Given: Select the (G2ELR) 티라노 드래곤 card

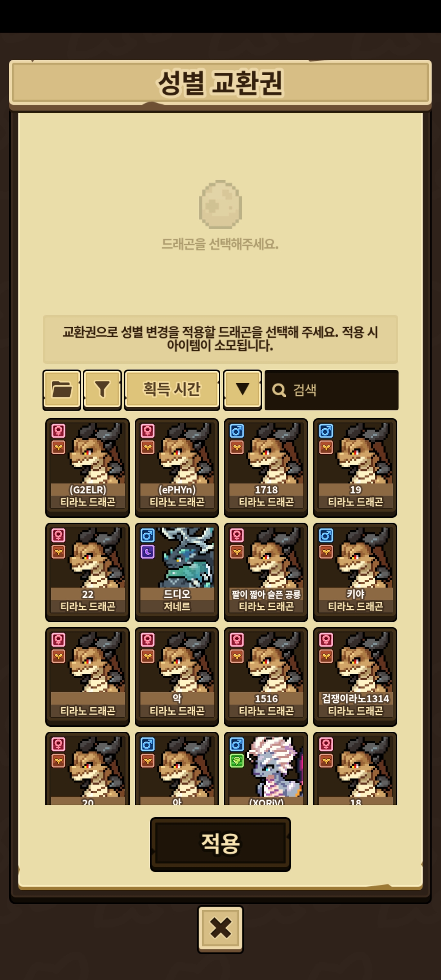Looking at the screenshot, I should pyautogui.click(x=87, y=468).
